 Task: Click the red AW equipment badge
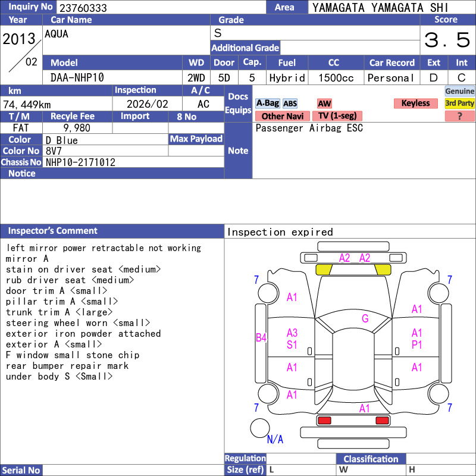tap(324, 104)
